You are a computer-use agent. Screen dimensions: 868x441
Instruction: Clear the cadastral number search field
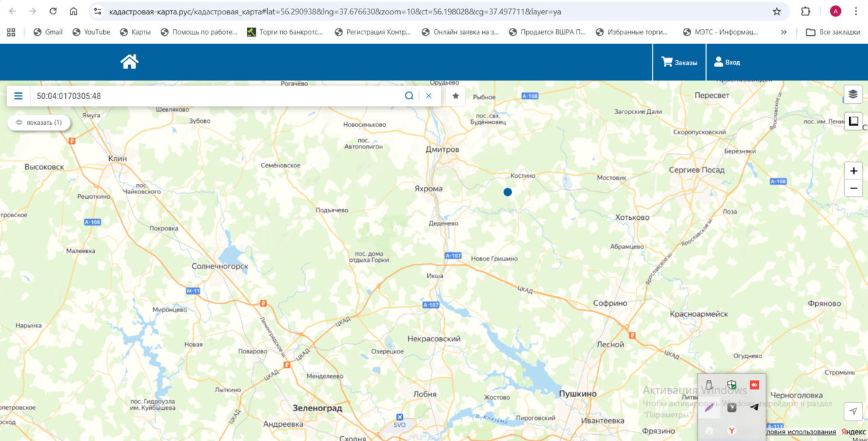pos(429,96)
